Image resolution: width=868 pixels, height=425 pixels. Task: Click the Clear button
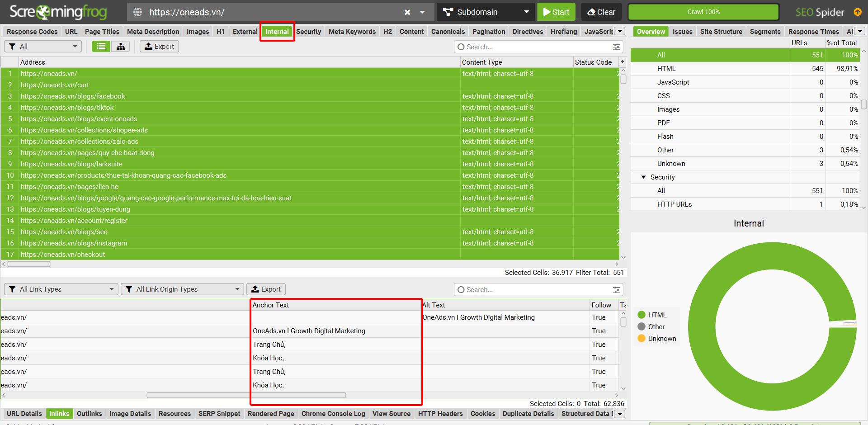pos(601,12)
